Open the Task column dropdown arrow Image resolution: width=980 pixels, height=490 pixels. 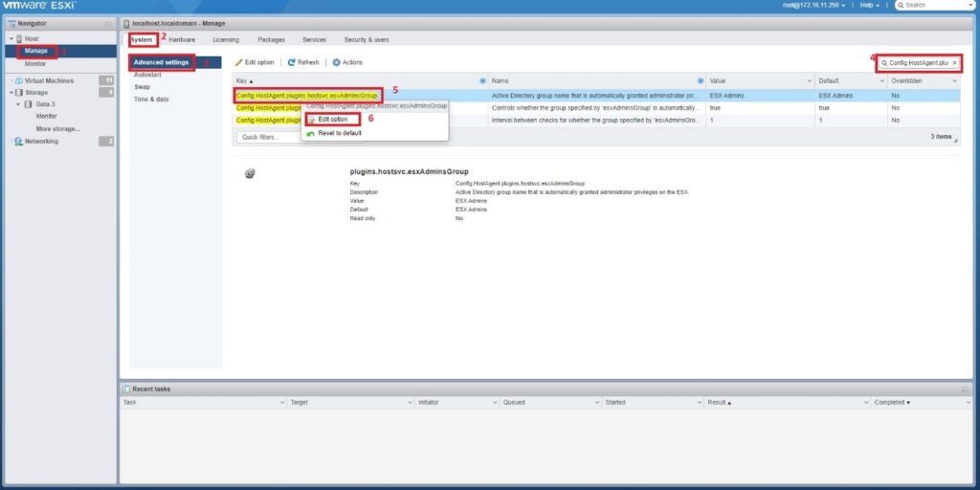pyautogui.click(x=282, y=403)
